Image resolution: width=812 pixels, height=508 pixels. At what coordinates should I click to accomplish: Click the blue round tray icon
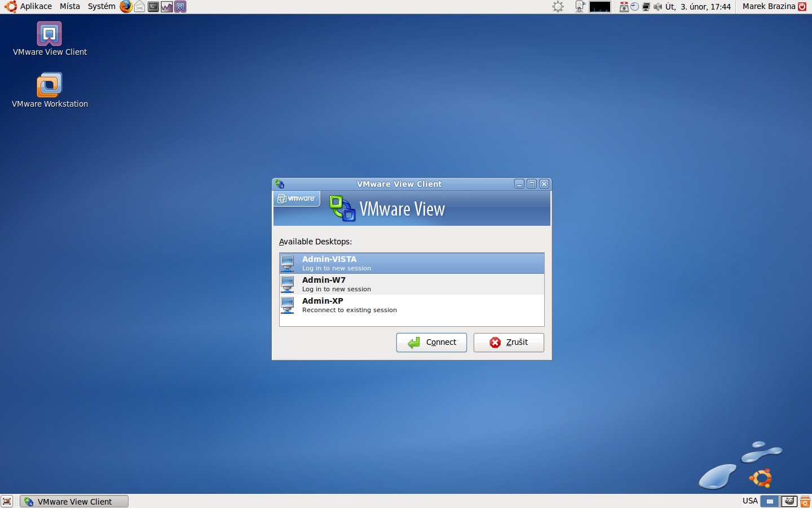634,7
